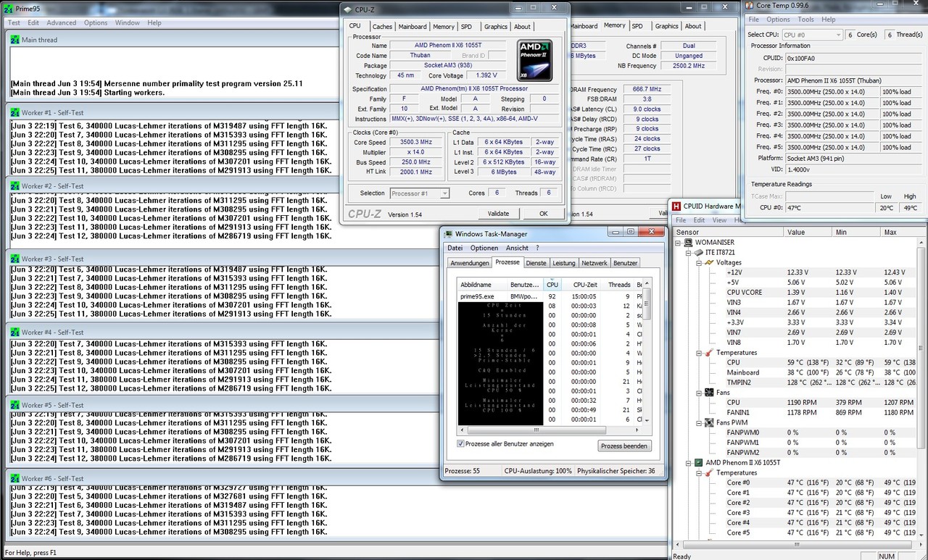
Task: Open the Processor #1 selection dropdown
Action: [x=420, y=193]
